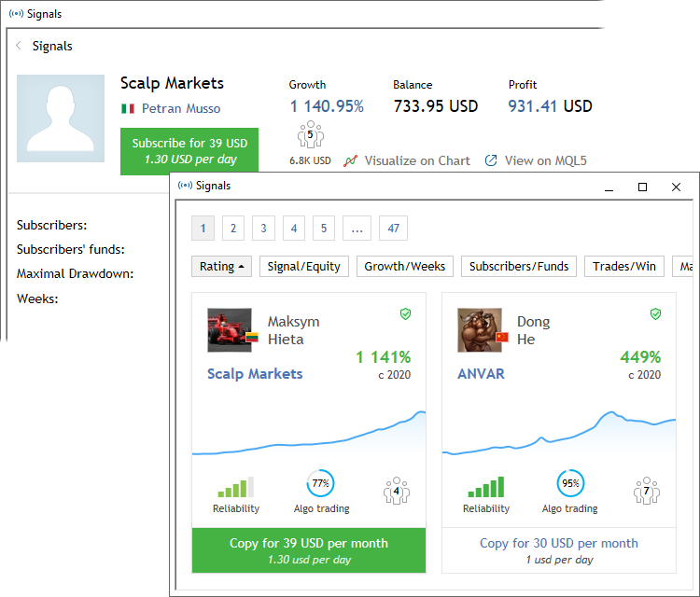Click the Growth value 1 140.95%
Screen dimensions: 700x597
[327, 106]
